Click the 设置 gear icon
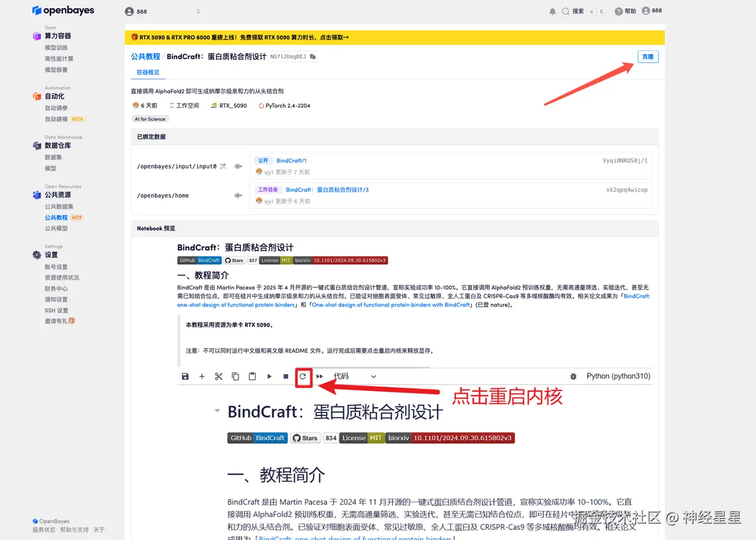The image size is (756, 540). [37, 255]
